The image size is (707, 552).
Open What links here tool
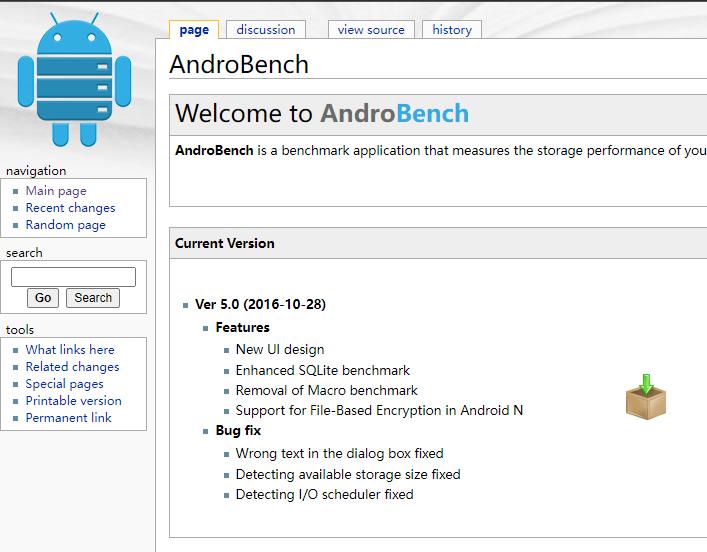70,350
